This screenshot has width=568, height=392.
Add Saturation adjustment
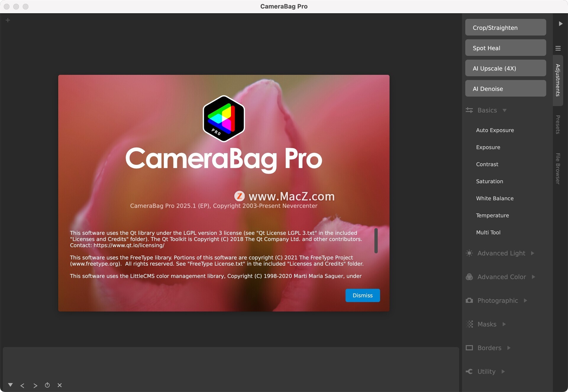click(x=489, y=181)
